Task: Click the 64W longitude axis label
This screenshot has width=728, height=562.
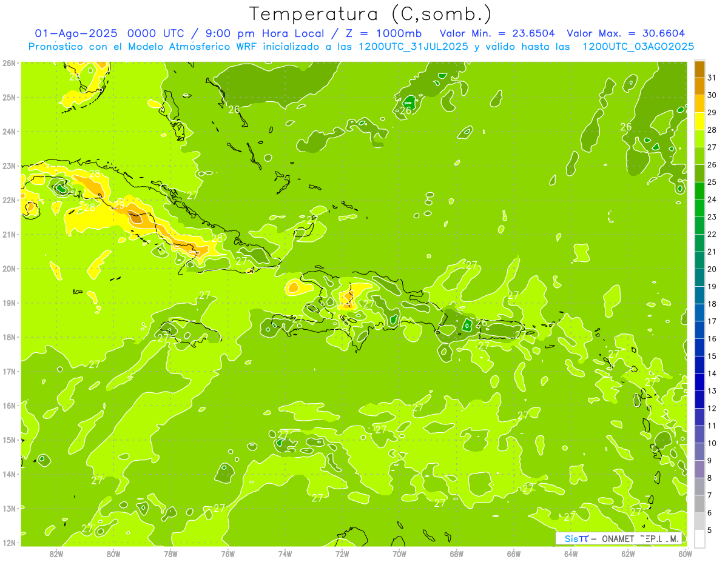Action: (x=571, y=554)
